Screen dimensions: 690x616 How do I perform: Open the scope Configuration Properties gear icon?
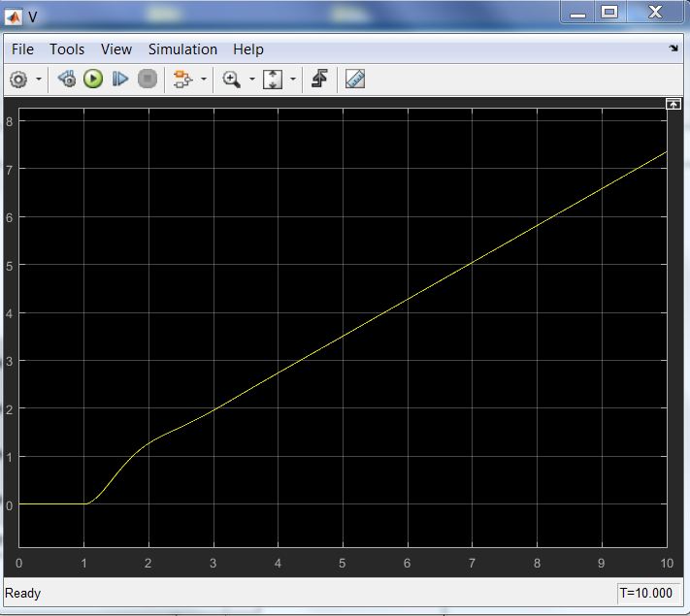18,80
